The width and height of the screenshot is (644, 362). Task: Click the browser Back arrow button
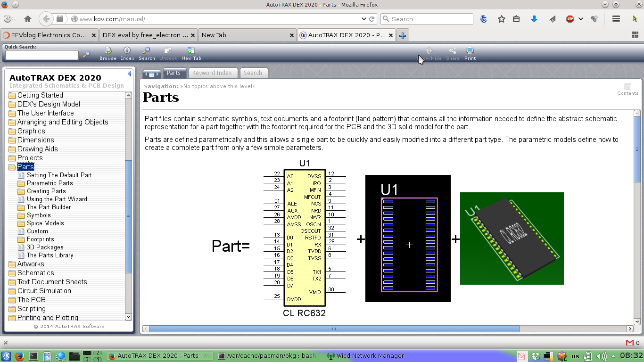(x=46, y=19)
